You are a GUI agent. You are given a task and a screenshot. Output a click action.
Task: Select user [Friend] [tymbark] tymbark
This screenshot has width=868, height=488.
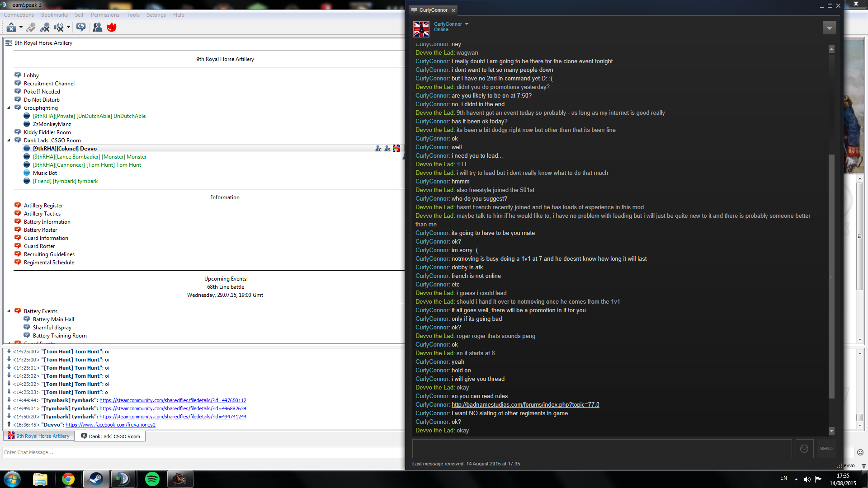click(x=65, y=181)
